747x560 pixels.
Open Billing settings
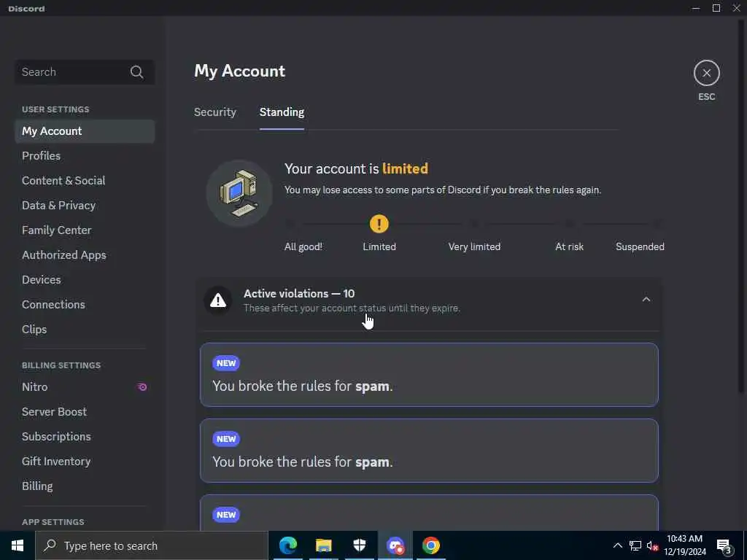pyautogui.click(x=85, y=486)
